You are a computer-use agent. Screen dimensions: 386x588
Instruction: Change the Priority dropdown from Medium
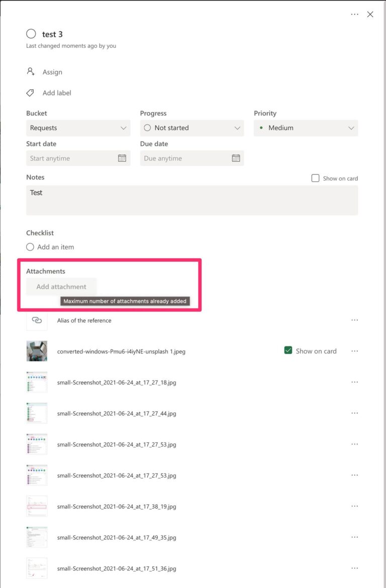tap(306, 128)
